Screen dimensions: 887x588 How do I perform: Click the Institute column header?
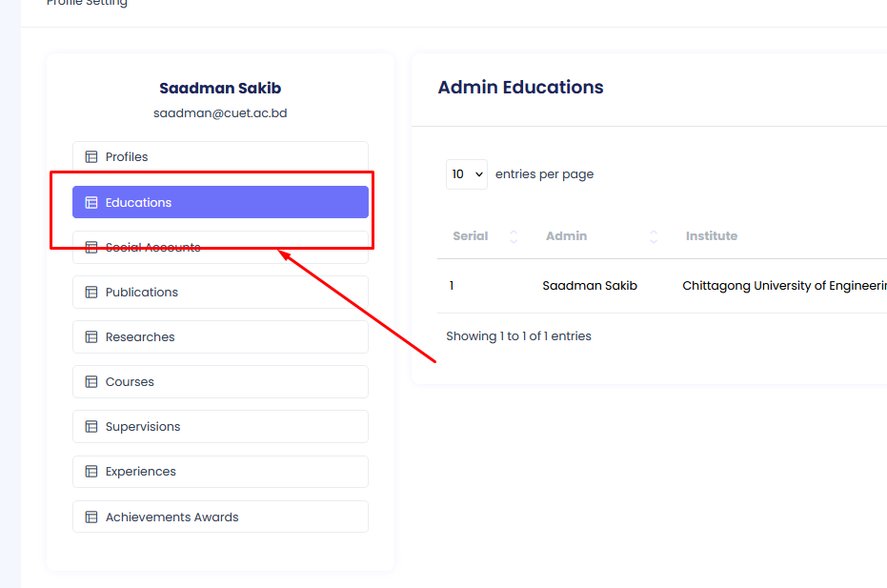click(x=712, y=236)
